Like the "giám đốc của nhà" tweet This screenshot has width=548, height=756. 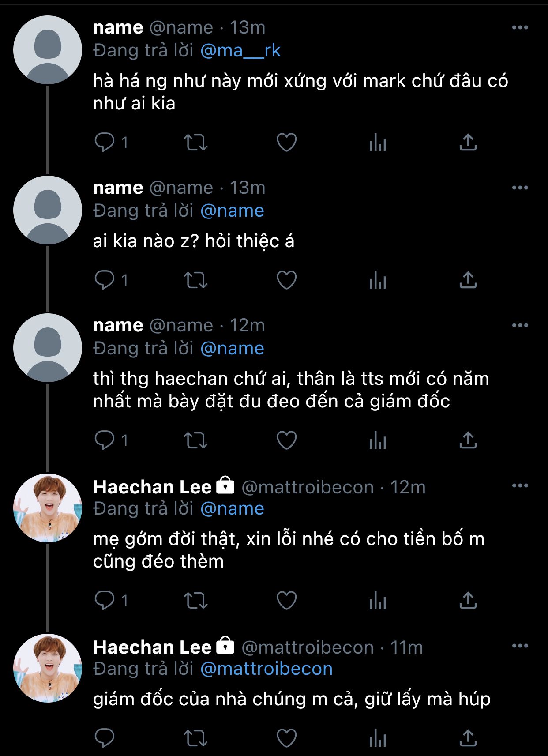[x=286, y=738]
